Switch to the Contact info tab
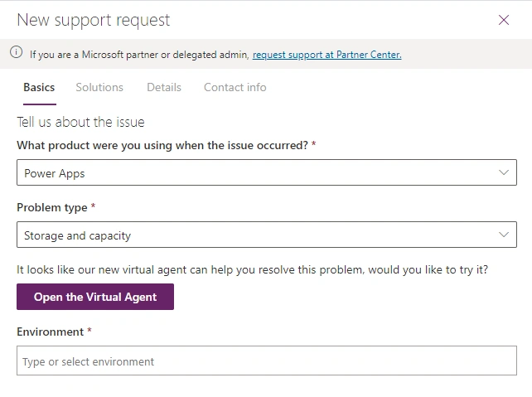This screenshot has height=397, width=532. [x=235, y=88]
